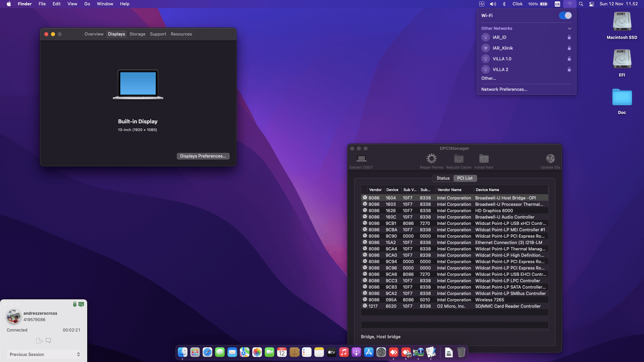Open System Preferences from the Dock

click(x=381, y=352)
